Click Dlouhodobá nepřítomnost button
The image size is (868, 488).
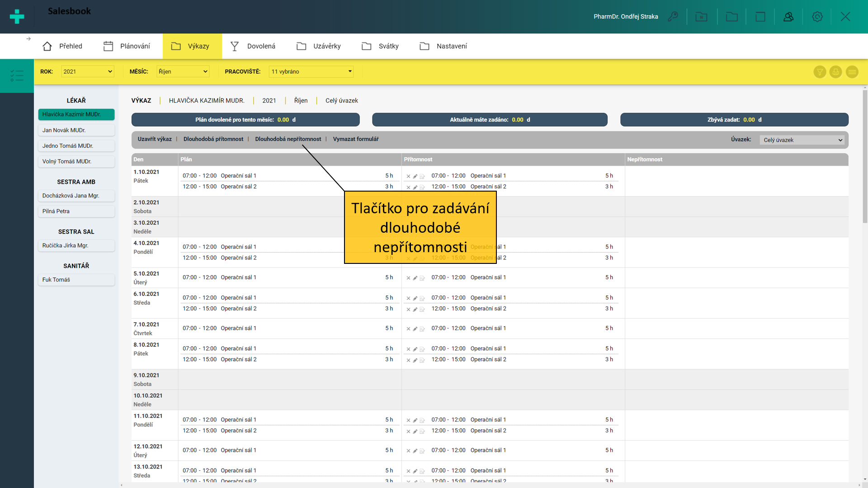coord(288,139)
